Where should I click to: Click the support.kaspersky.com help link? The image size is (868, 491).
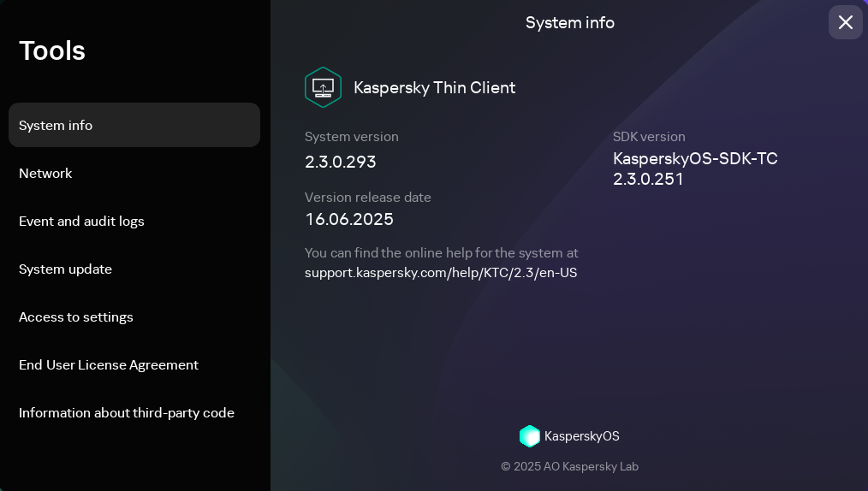(441, 273)
